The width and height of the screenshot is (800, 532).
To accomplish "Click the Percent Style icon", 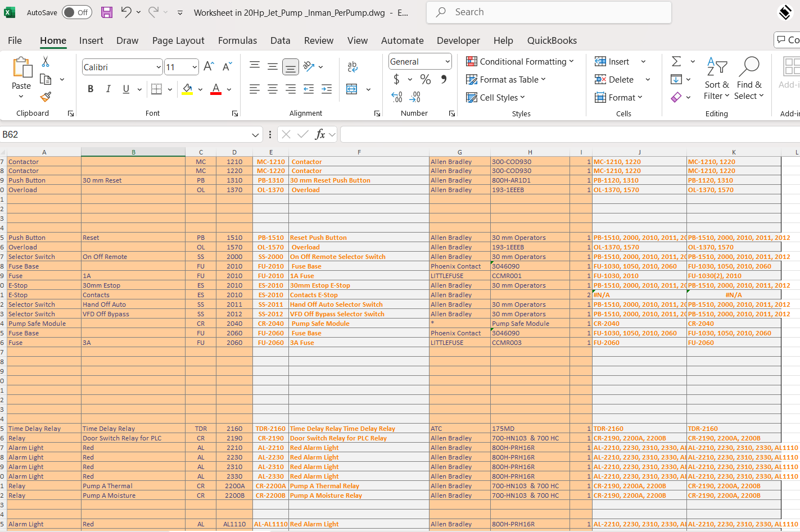I will (x=425, y=80).
